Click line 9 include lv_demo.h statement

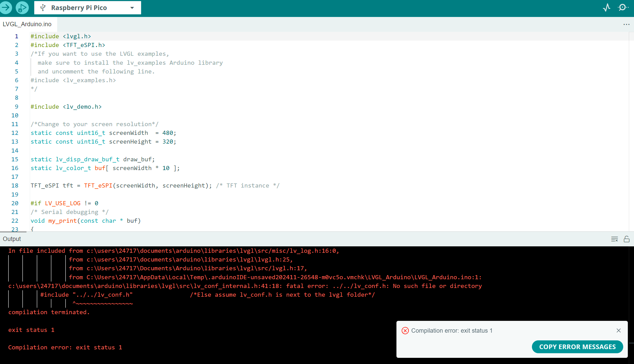(66, 107)
